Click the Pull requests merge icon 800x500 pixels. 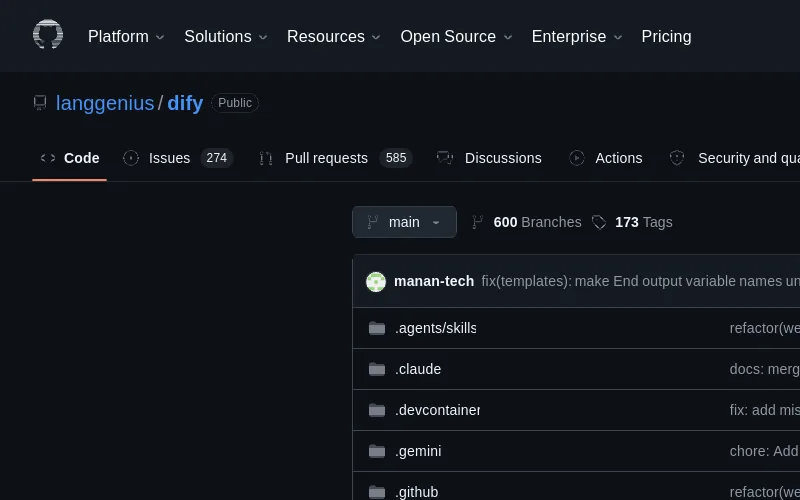coord(266,158)
